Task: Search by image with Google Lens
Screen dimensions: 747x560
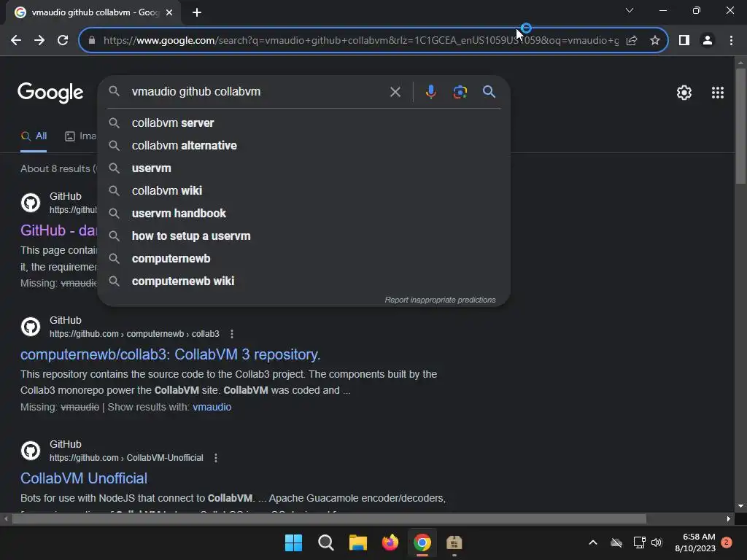Action: [x=460, y=91]
